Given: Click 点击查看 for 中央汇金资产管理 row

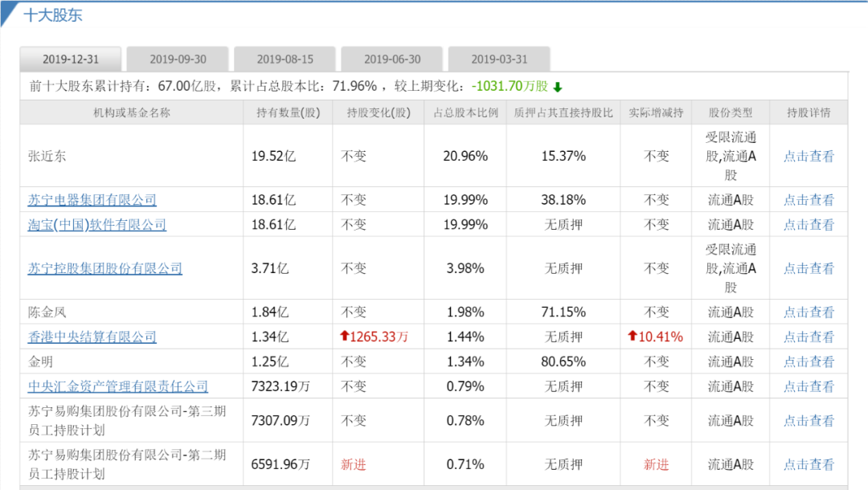Looking at the screenshot, I should point(809,386).
